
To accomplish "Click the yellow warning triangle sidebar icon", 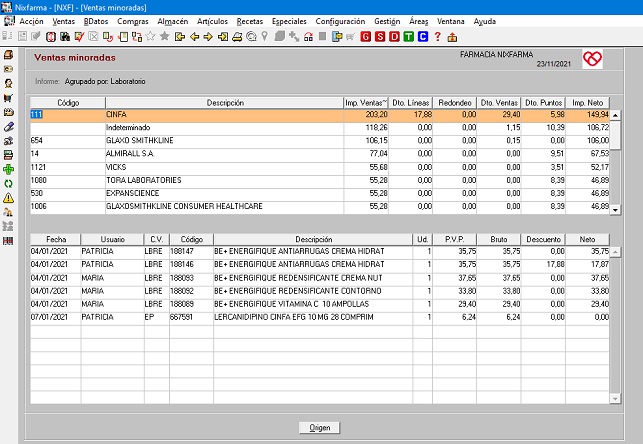I will click(x=8, y=198).
